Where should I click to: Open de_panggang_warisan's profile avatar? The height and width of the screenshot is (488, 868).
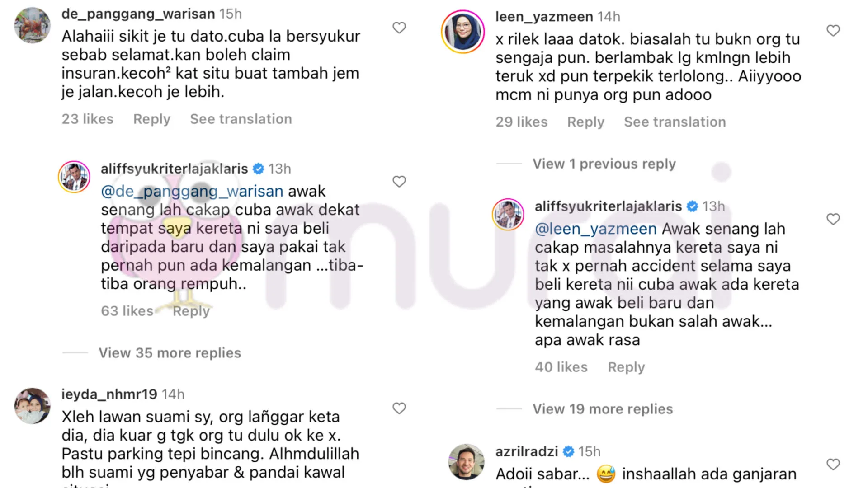[x=32, y=25]
